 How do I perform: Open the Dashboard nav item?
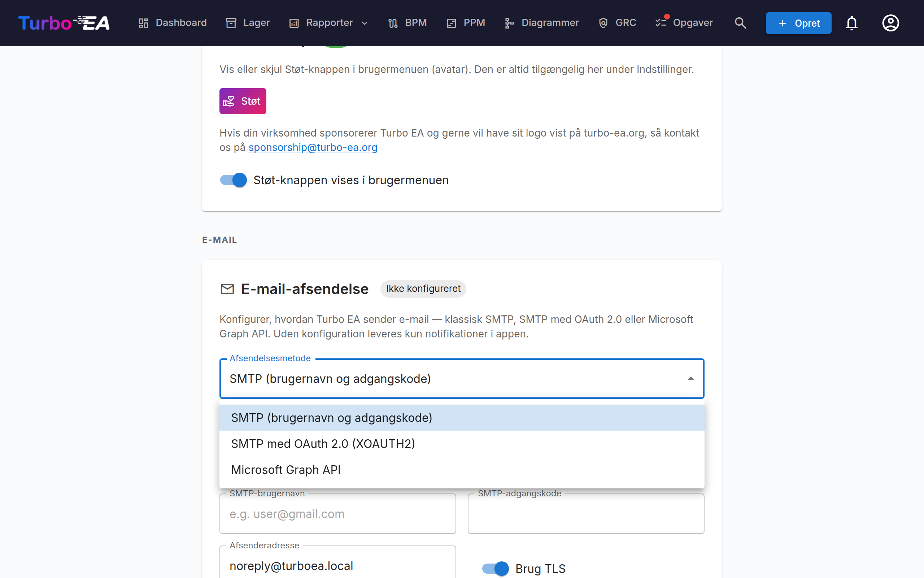click(172, 23)
